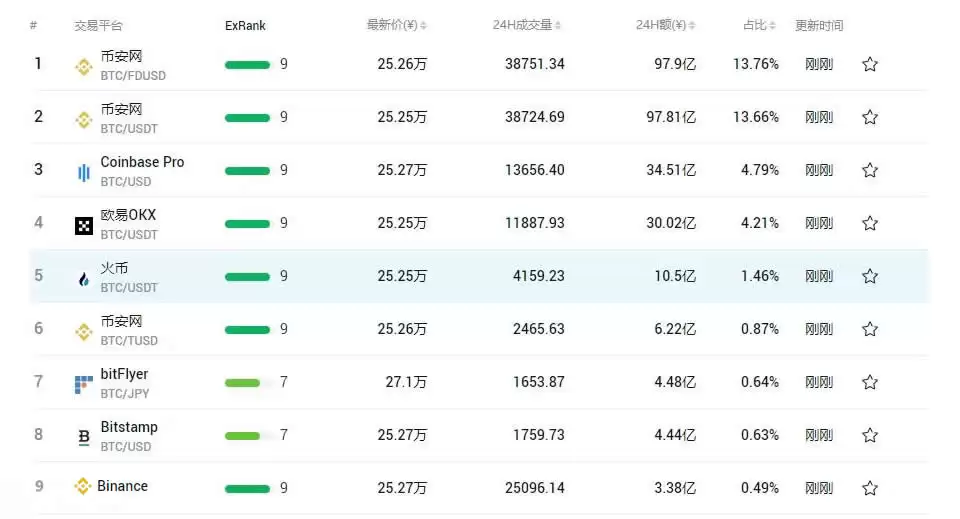Sort by 24H volume column header
The height and width of the screenshot is (519, 960).
pos(528,25)
